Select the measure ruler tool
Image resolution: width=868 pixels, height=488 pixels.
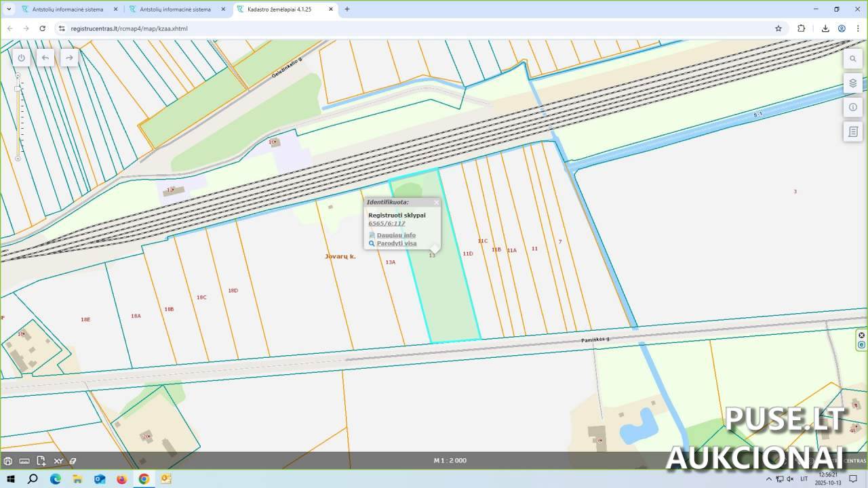pos(24,461)
